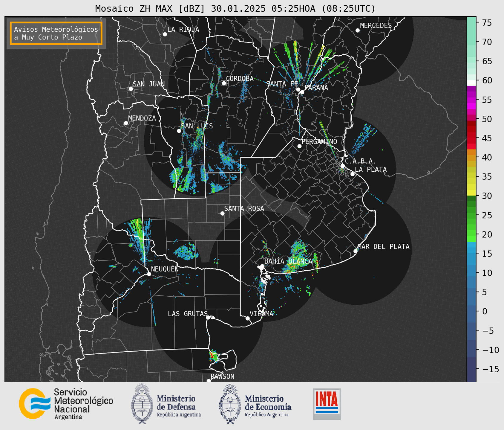Click the dark blue −15 dBZ band on scale
This screenshot has height=430, width=504.
pos(471,369)
